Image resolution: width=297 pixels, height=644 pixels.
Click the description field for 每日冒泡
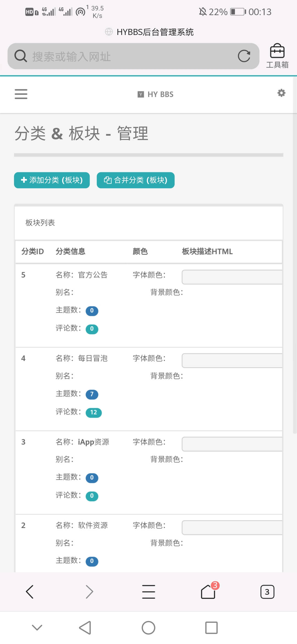[x=232, y=361]
